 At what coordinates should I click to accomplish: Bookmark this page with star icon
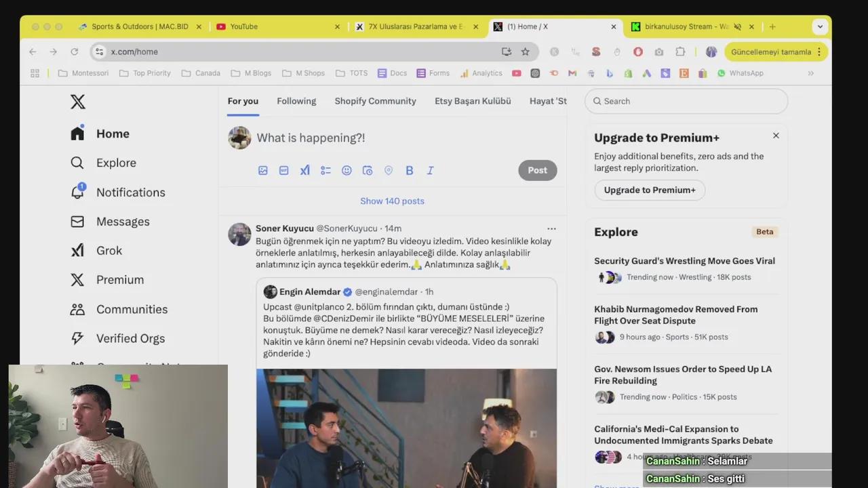coord(525,52)
